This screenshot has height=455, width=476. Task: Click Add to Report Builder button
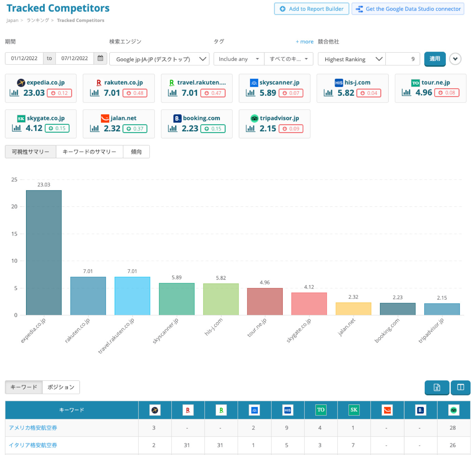(312, 9)
